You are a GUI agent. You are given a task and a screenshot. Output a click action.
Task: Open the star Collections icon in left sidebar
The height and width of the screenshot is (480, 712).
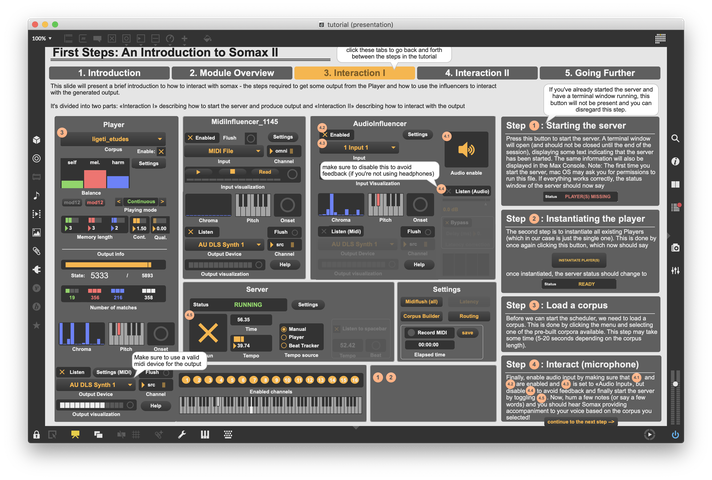(37, 325)
